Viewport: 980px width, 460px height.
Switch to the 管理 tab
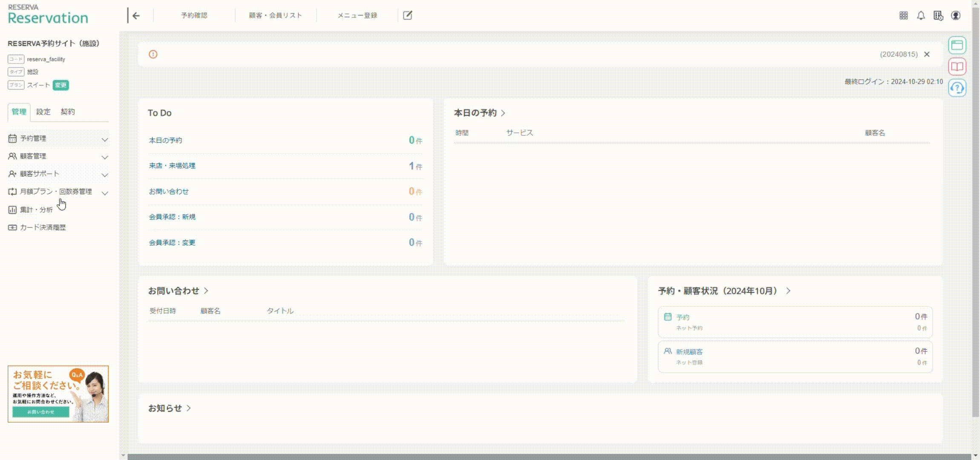coord(19,112)
